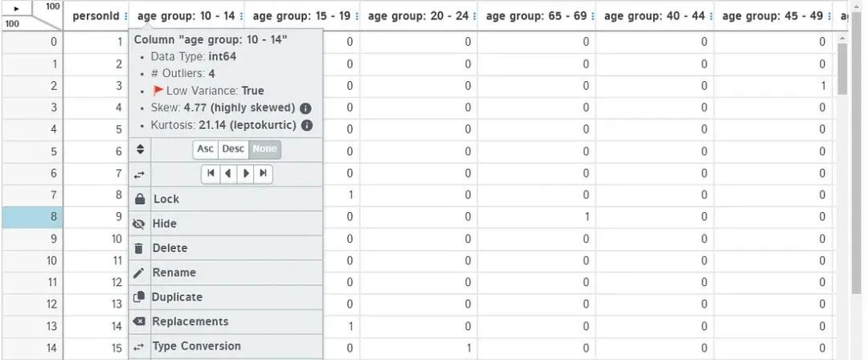Screen dimensions: 868x360
Task: Click the "# Outliers: 4" line
Action: [182, 74]
